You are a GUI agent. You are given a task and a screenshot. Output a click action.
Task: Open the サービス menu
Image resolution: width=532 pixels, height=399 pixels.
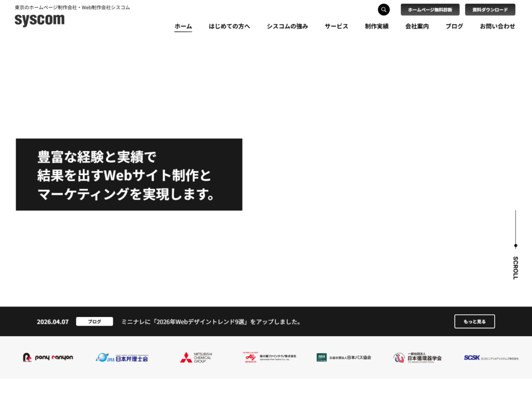click(336, 26)
